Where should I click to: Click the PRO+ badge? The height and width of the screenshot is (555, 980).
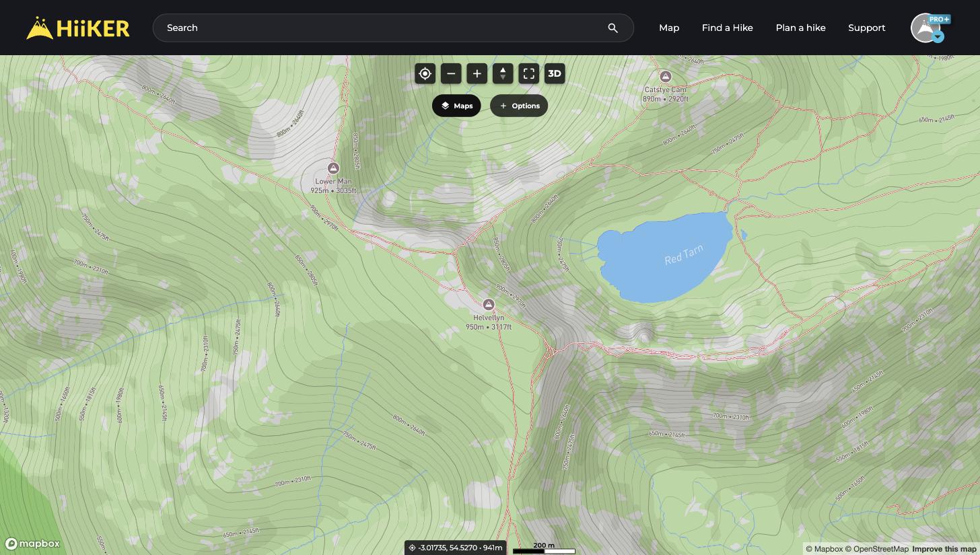pyautogui.click(x=939, y=19)
